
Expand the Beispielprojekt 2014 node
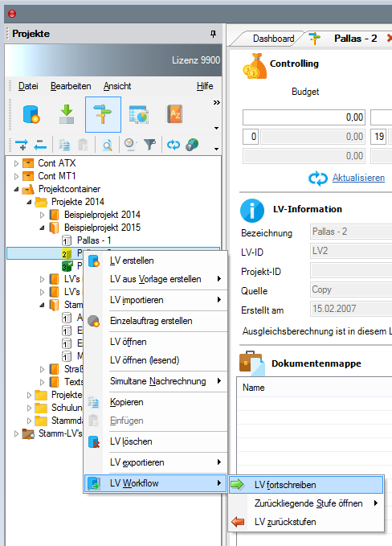(42, 215)
